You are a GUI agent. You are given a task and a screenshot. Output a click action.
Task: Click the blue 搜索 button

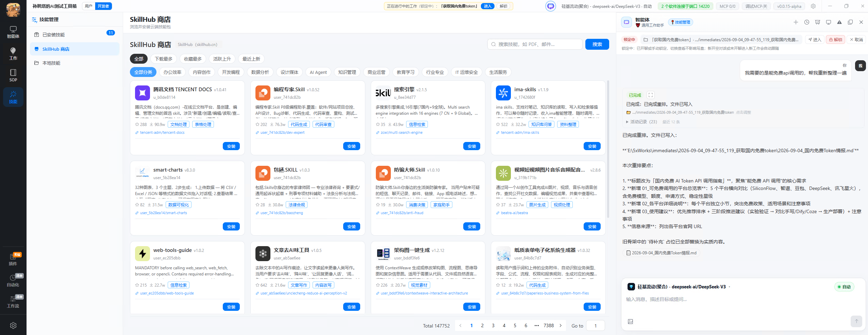point(597,44)
